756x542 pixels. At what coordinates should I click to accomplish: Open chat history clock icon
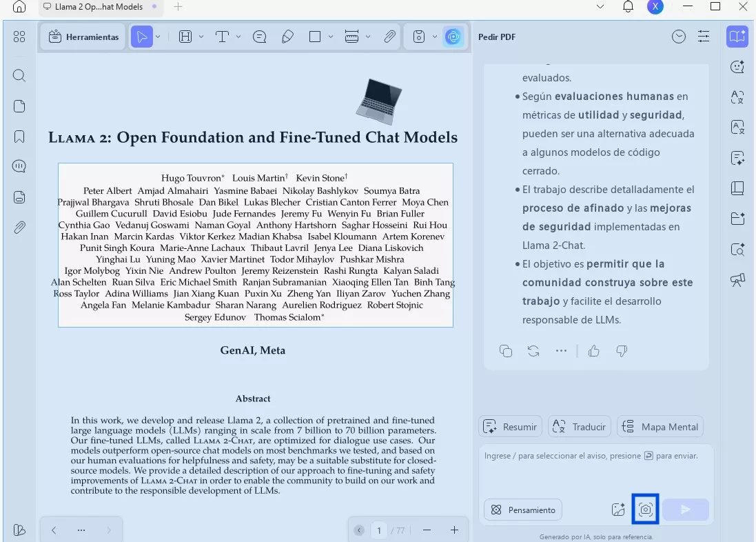tap(678, 37)
